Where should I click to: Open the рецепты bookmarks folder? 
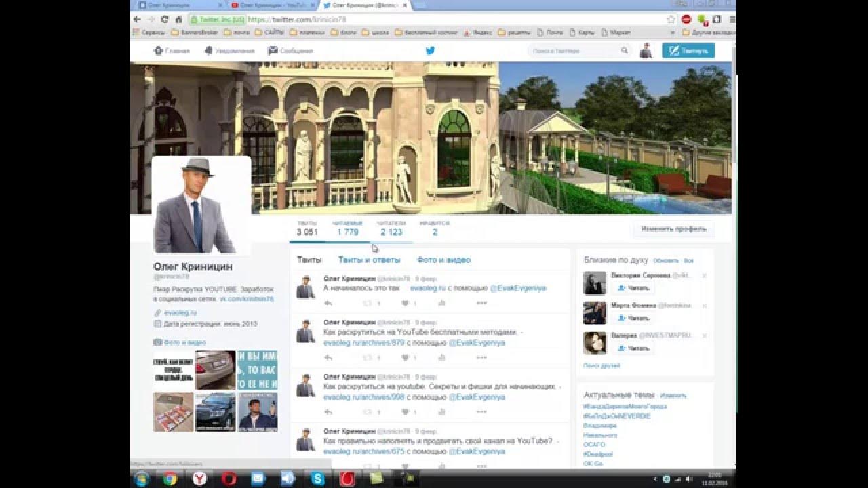pos(515,32)
